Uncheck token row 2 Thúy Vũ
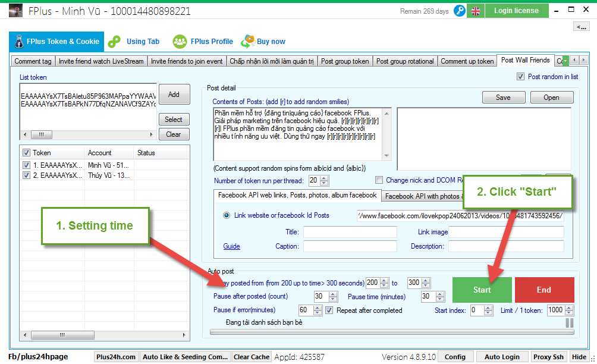 (26, 175)
